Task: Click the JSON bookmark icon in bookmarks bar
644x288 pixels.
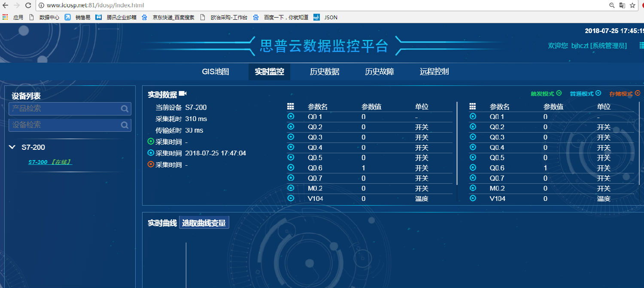Action: click(316, 17)
